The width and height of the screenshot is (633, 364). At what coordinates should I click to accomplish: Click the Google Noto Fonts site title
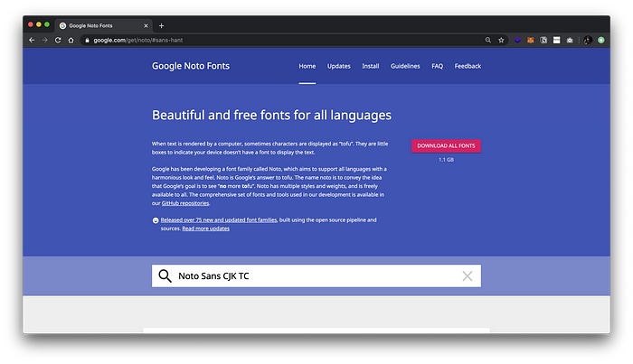click(191, 66)
